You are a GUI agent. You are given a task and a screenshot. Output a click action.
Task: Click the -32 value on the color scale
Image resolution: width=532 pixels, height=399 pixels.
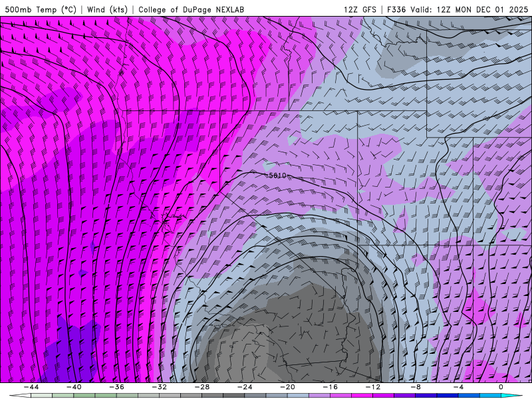(x=160, y=387)
